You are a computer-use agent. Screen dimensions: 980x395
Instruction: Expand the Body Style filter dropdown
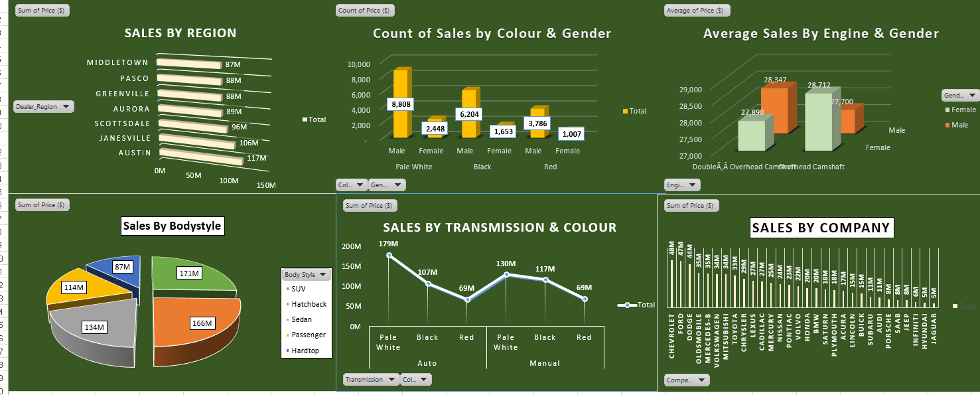306,274
